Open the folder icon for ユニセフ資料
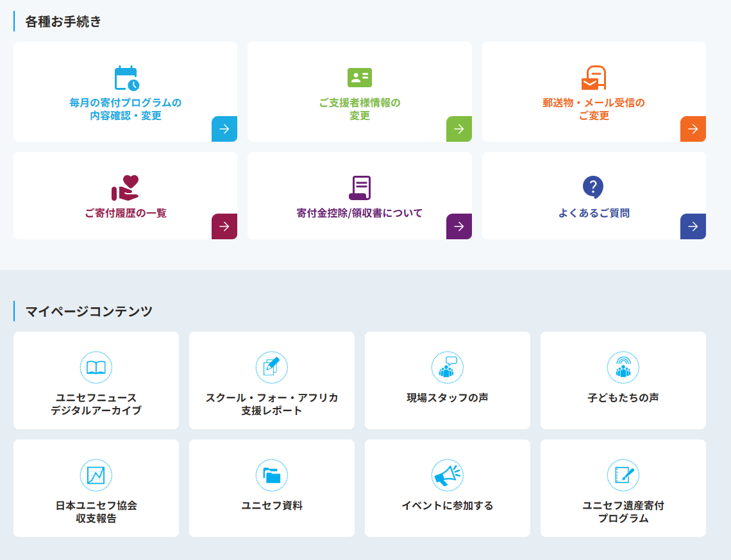Viewport: 731px width, 560px height. pos(272,475)
